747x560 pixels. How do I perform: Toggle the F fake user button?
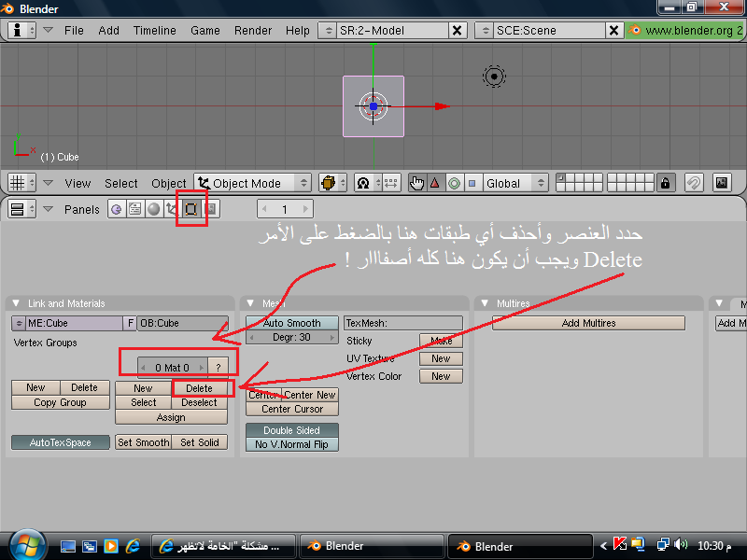[130, 323]
